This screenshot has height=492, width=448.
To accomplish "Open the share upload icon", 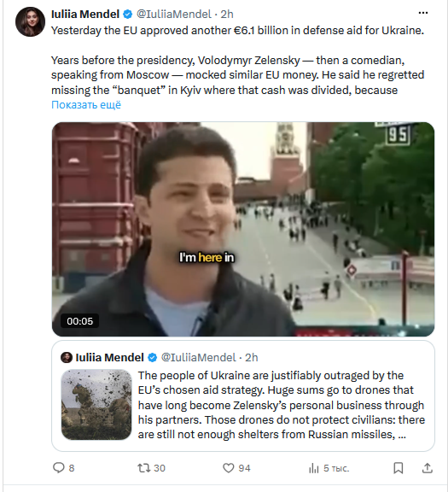I will [x=428, y=468].
